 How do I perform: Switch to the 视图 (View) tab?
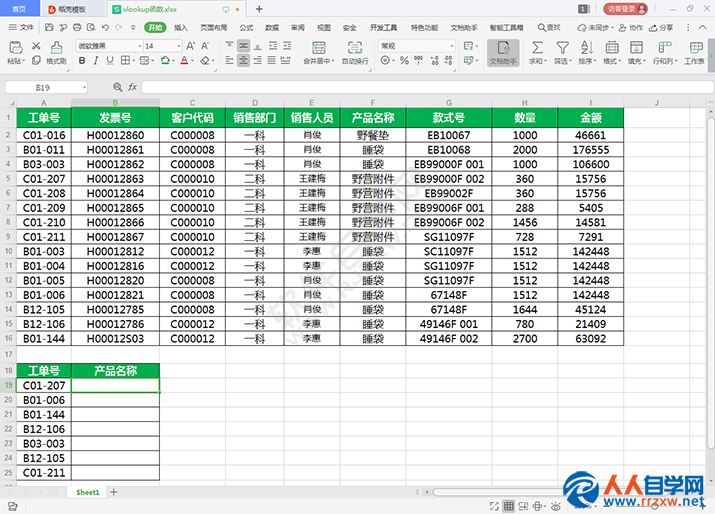(324, 27)
